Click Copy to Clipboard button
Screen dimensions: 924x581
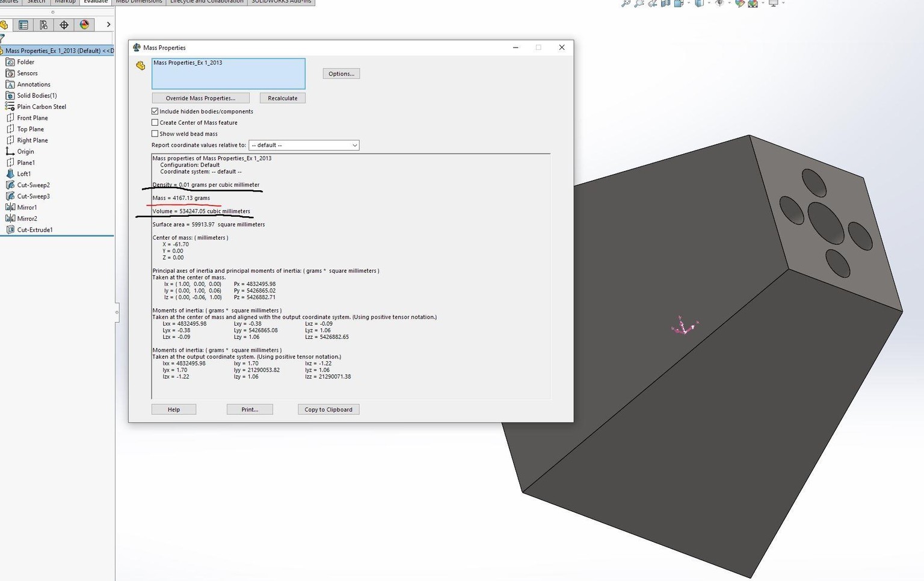(328, 409)
